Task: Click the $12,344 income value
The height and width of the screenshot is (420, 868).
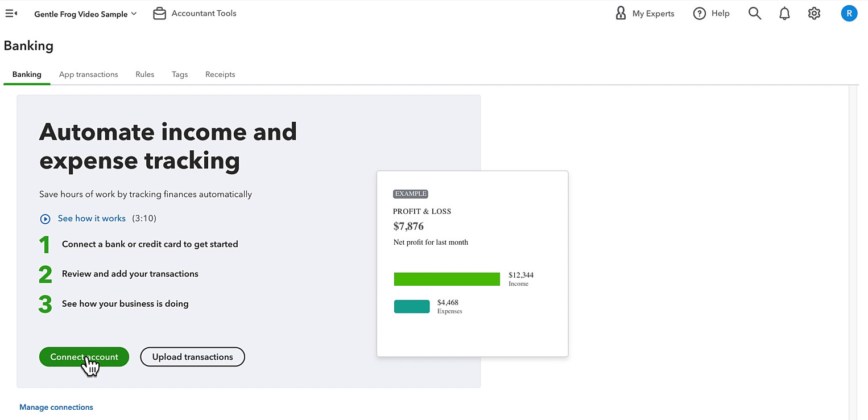Action: click(521, 275)
